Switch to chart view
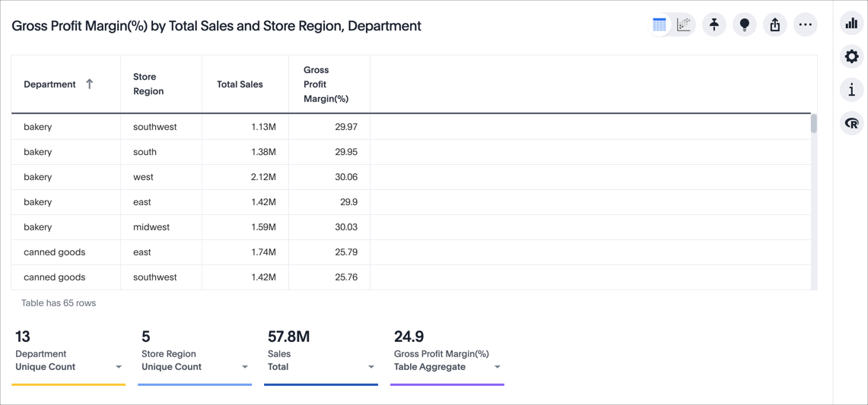 684,25
